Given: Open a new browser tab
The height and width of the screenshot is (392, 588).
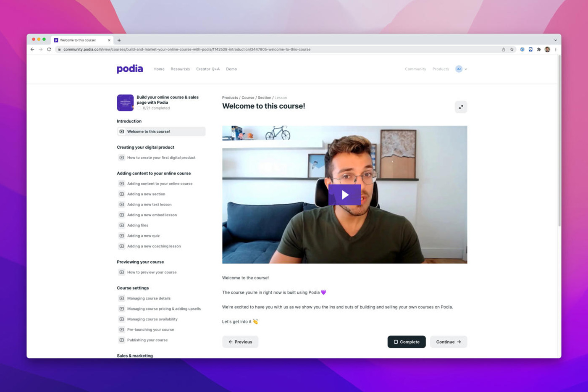Looking at the screenshot, I should (x=119, y=40).
